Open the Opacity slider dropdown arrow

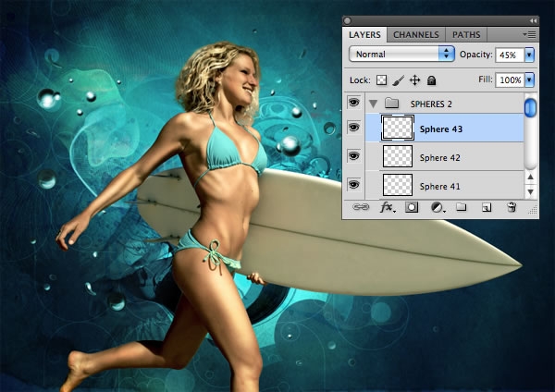(529, 55)
